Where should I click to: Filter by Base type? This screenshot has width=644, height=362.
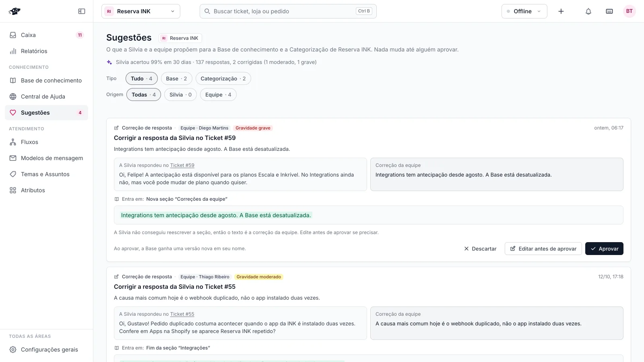(x=177, y=78)
